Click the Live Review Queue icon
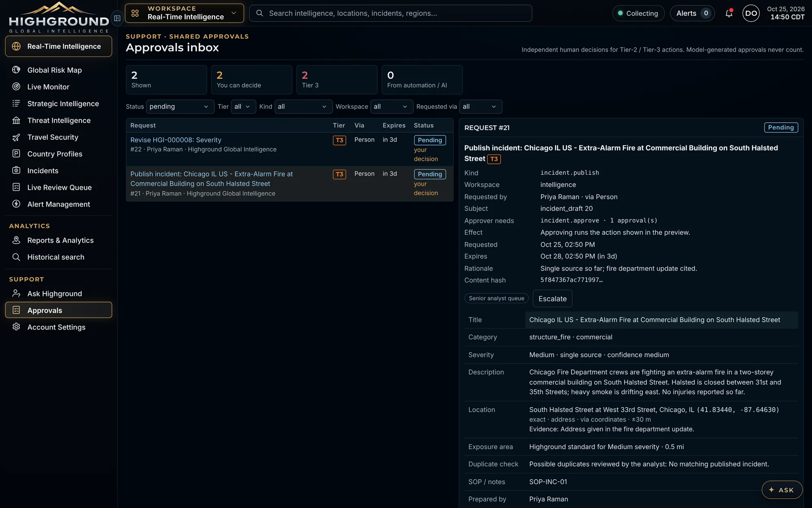812x508 pixels. click(16, 187)
